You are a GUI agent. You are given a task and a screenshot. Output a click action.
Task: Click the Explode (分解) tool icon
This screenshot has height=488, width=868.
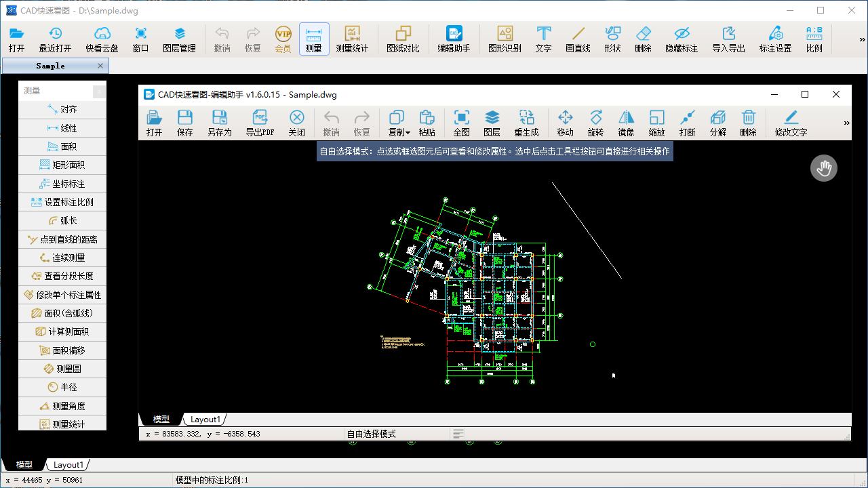717,123
